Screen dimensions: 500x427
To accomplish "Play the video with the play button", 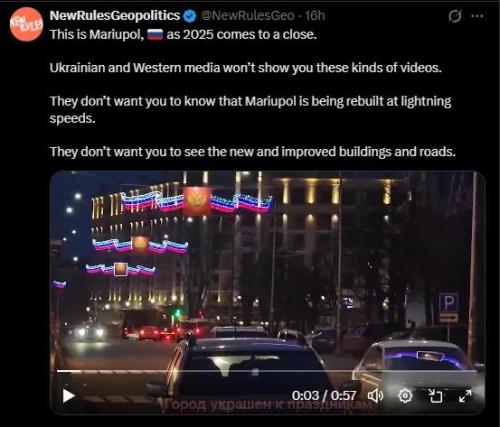I will coord(69,396).
